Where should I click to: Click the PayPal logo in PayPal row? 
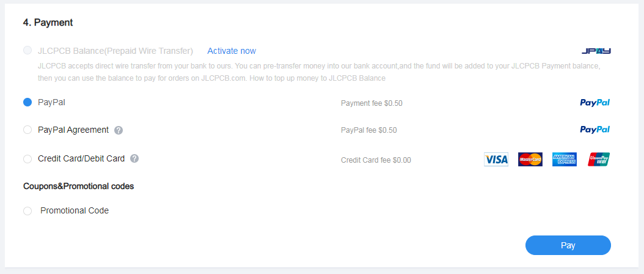coord(595,103)
